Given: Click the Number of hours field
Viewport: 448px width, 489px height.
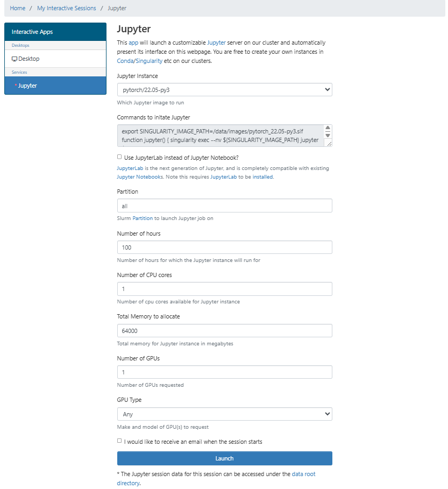Looking at the screenshot, I should (x=224, y=247).
